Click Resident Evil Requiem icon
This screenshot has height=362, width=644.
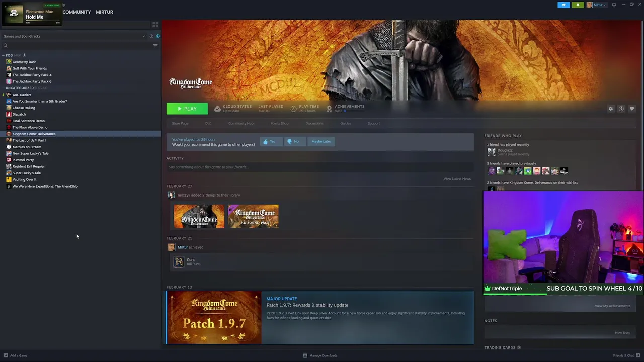(x=9, y=166)
